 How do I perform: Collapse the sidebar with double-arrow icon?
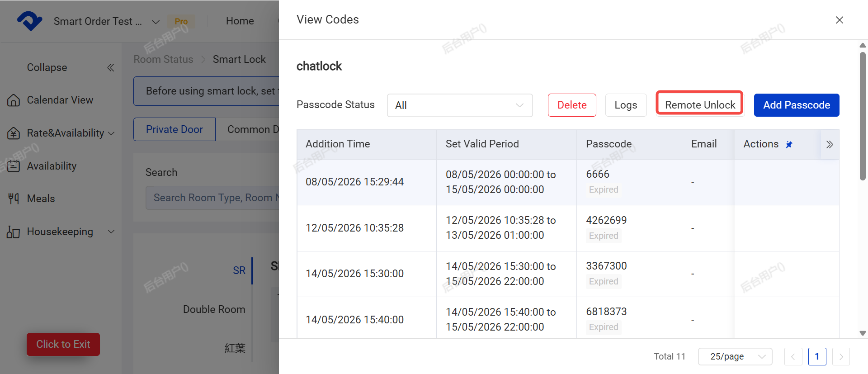(110, 67)
